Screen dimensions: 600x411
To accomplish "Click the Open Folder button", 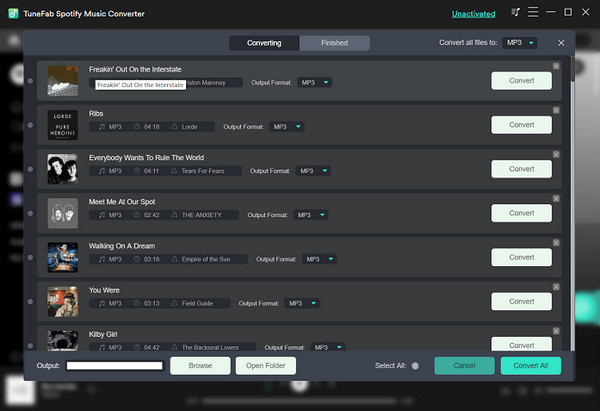I will [266, 366].
